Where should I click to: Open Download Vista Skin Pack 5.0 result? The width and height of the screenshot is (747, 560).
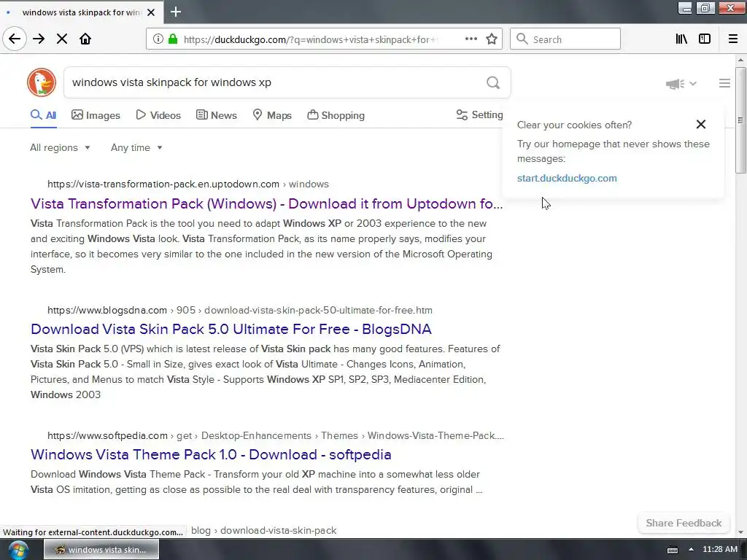[231, 329]
